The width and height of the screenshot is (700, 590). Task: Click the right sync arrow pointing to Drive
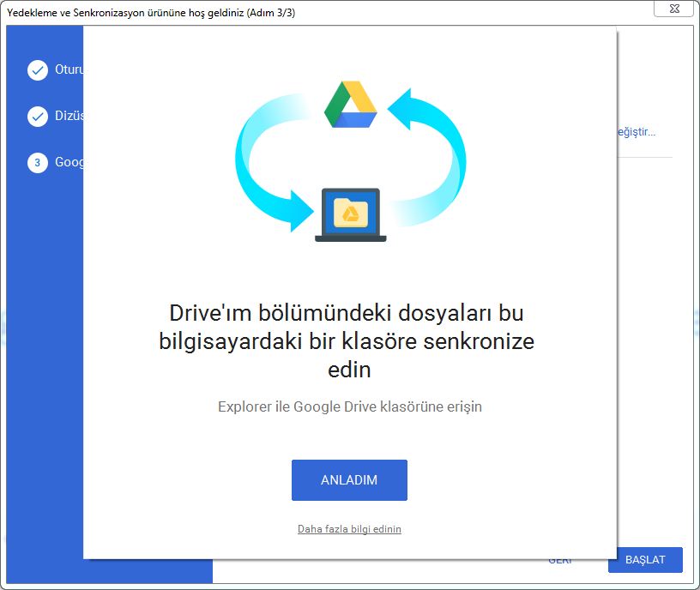(x=428, y=157)
